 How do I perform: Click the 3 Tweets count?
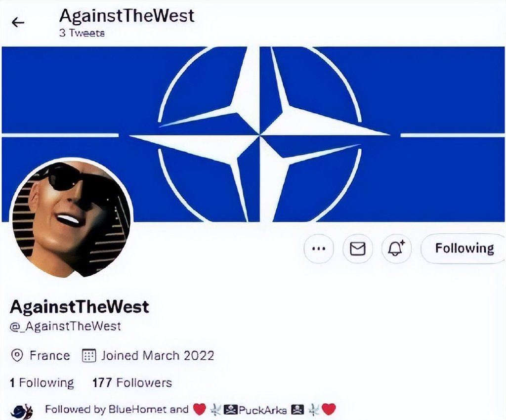[82, 33]
